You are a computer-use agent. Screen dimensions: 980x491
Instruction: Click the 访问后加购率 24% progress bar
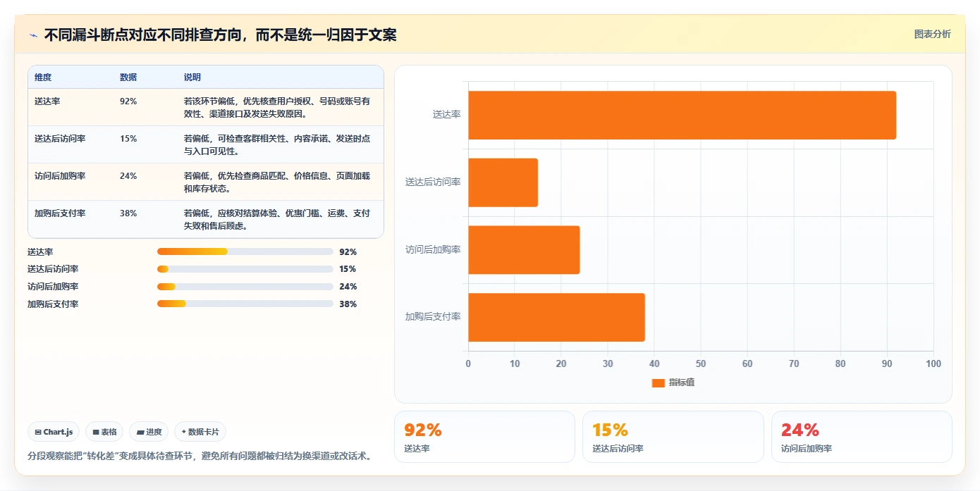245,287
